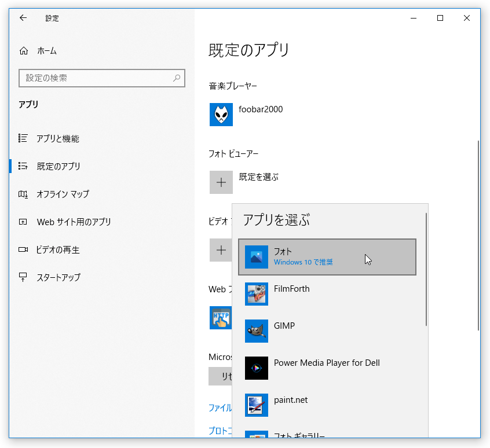Click the Settings page vertical scrollbar
Image resolution: width=490 pixels, height=448 pixels.
[478, 236]
